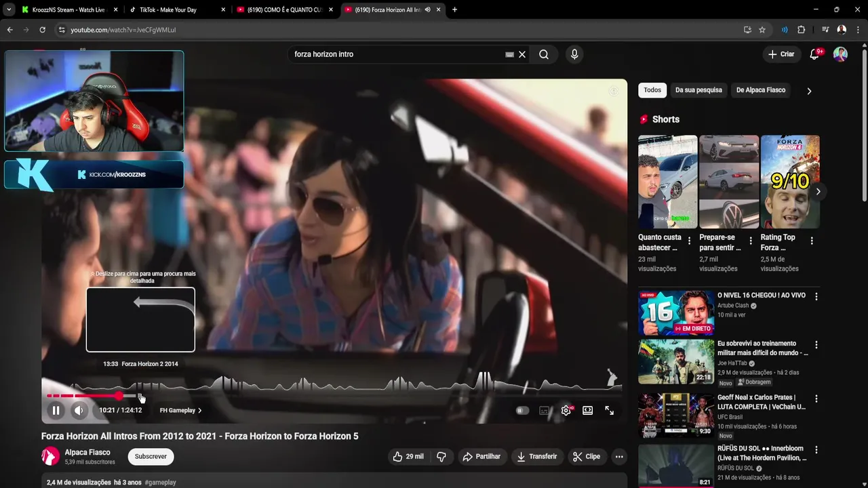Open Alpaca Fiasco channel avatar
868x488 pixels.
click(x=50, y=457)
